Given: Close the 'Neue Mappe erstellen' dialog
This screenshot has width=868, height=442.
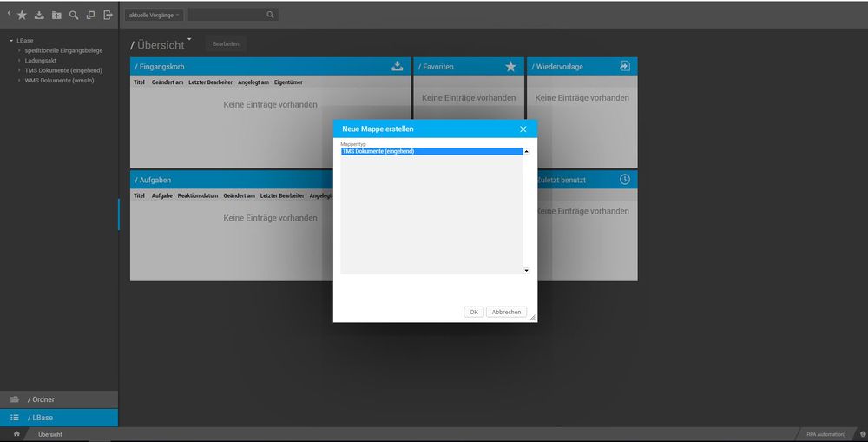Looking at the screenshot, I should coord(523,129).
